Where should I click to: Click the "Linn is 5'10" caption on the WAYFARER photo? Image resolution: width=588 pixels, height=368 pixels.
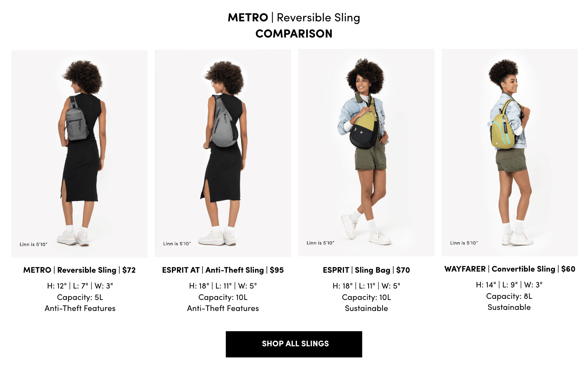464,243
